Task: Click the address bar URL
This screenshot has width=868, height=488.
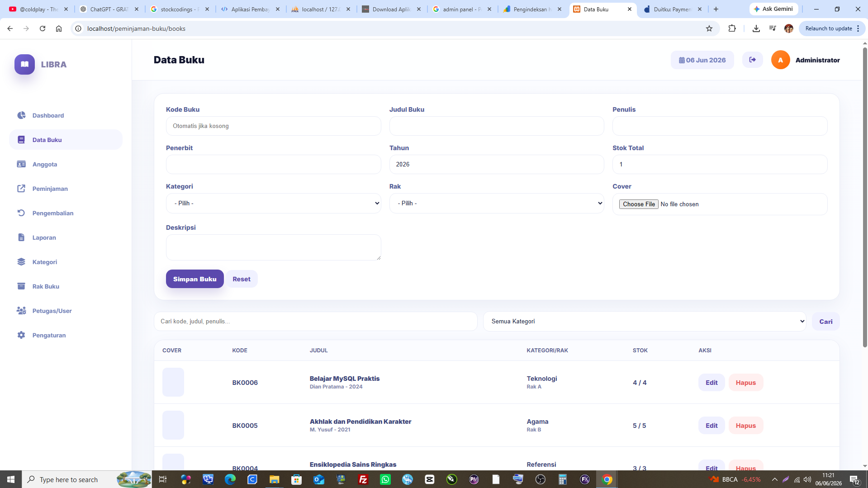Action: tap(136, 28)
